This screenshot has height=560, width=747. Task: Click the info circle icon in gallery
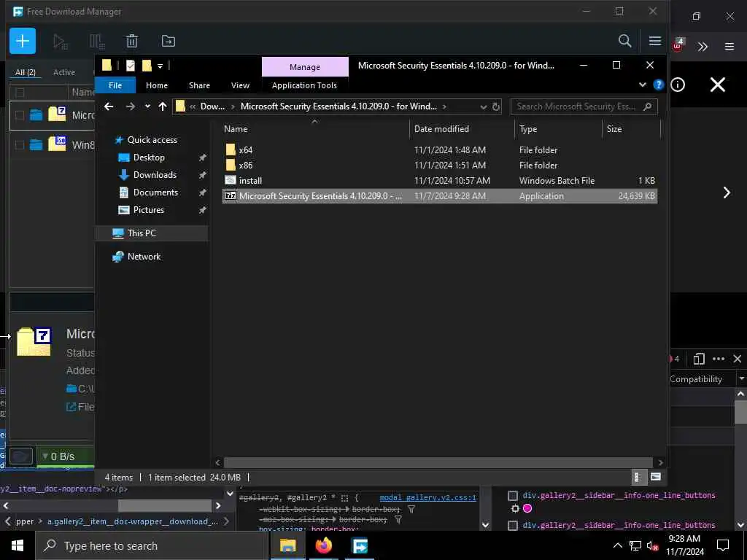point(678,85)
